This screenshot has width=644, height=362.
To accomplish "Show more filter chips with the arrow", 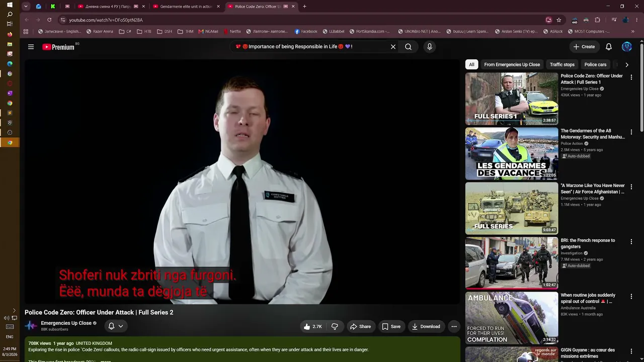I will [x=626, y=64].
